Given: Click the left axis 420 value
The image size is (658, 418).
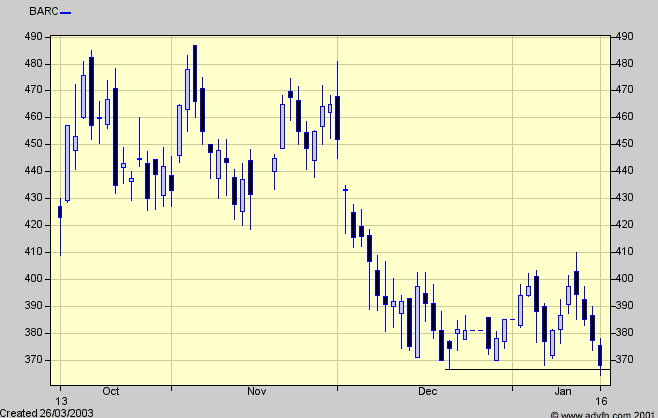Looking at the screenshot, I should (x=34, y=225).
